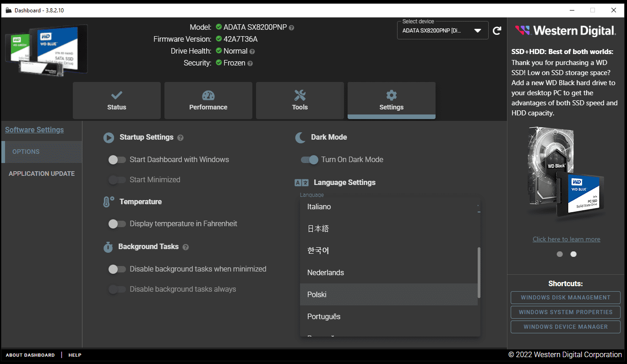Click the 'Click here to learn more' link

coord(566,239)
